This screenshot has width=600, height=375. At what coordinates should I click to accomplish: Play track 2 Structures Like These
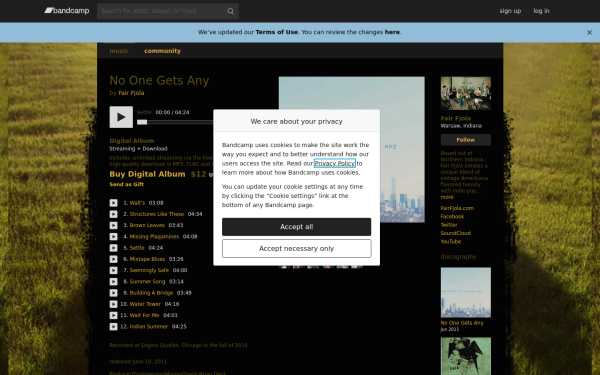113,214
